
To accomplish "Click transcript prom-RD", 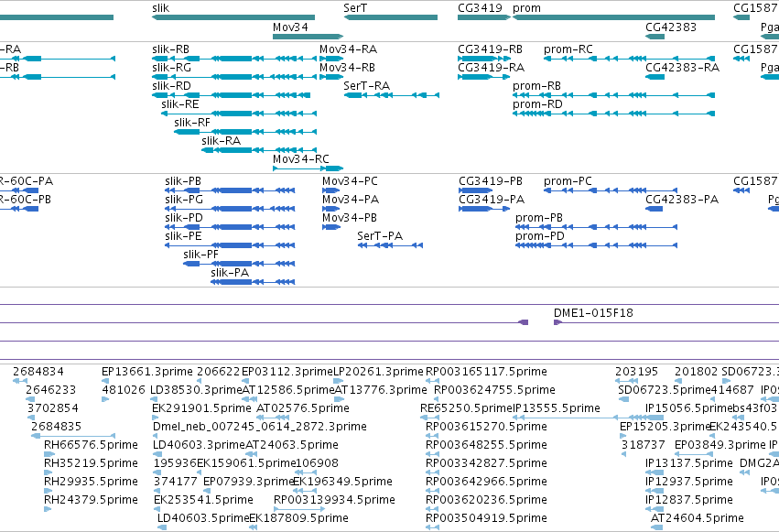I will pos(537,104).
